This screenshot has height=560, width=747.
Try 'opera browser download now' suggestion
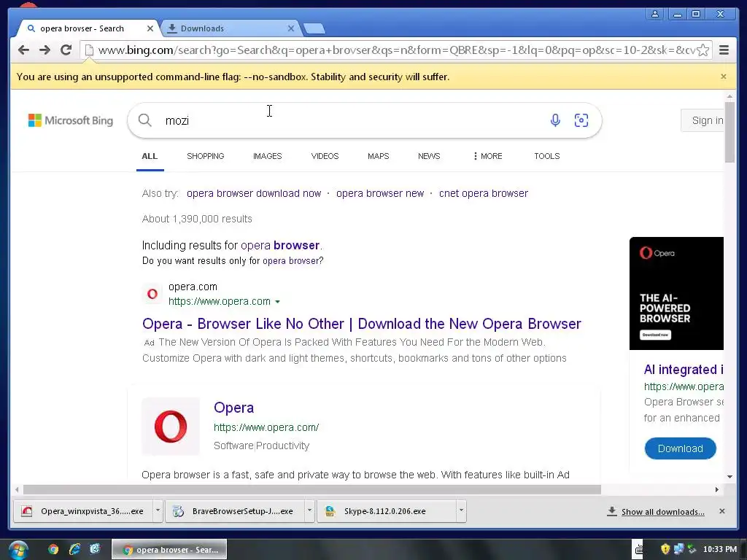254,193
